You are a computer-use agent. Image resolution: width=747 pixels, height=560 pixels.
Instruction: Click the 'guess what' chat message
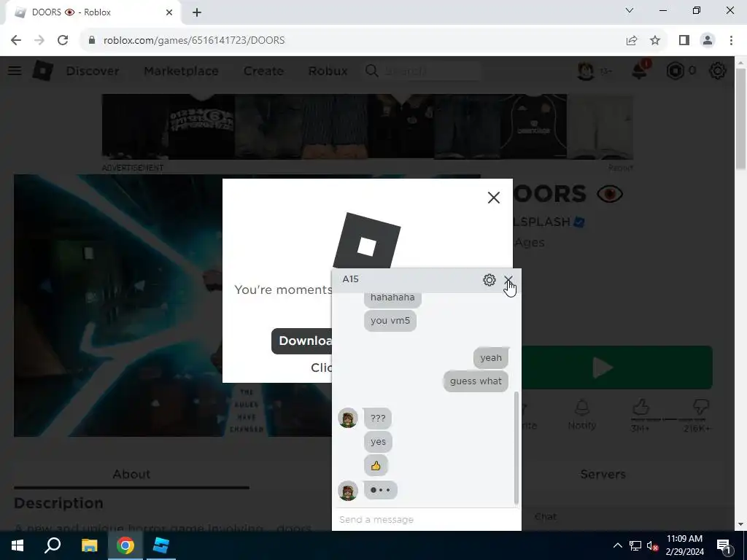(x=476, y=381)
